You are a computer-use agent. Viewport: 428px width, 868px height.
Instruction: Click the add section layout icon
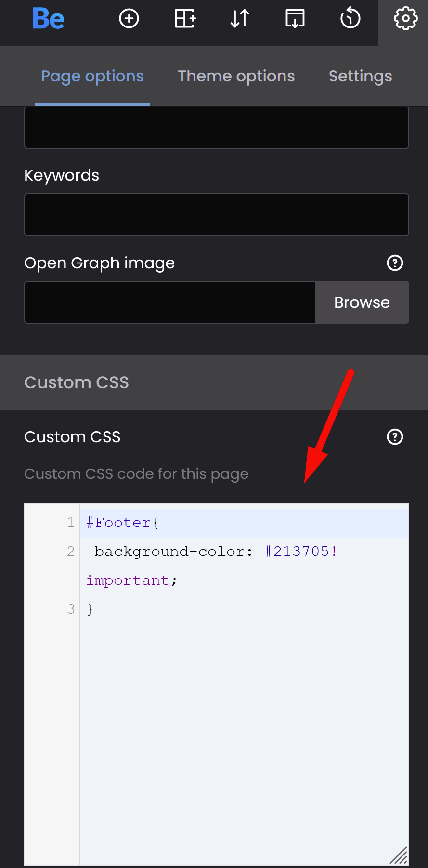pos(185,19)
